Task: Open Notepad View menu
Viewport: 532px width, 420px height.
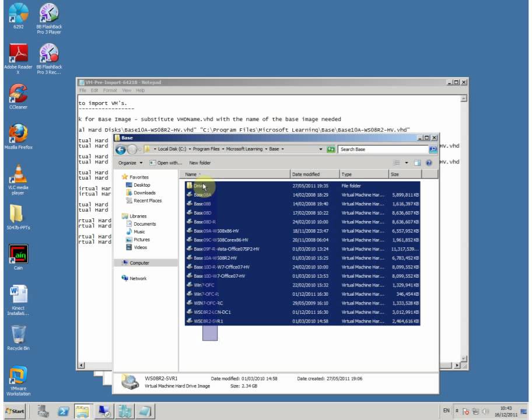Action: coord(127,90)
